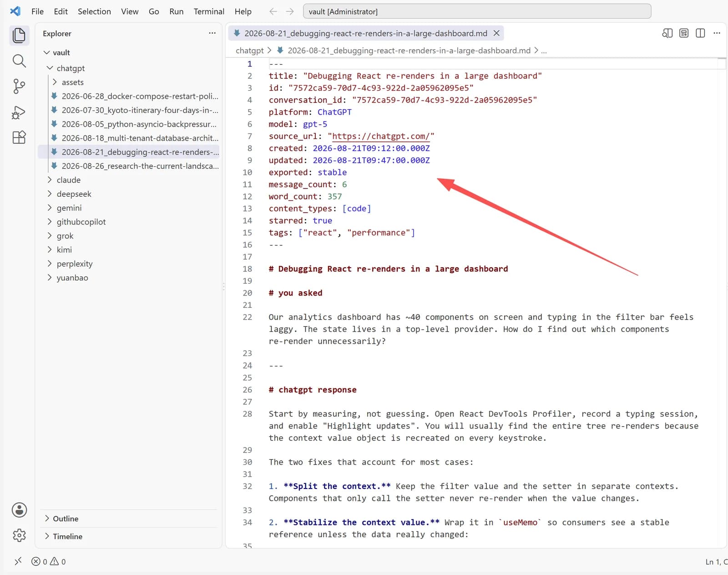Screen dimensions: 728x575
Task: Follow the https://chatgpt.com/ link
Action: (x=381, y=136)
